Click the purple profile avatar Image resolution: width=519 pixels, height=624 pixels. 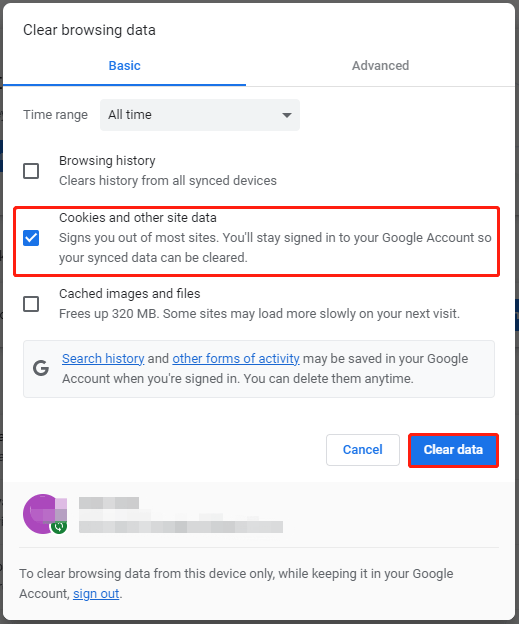(43, 514)
